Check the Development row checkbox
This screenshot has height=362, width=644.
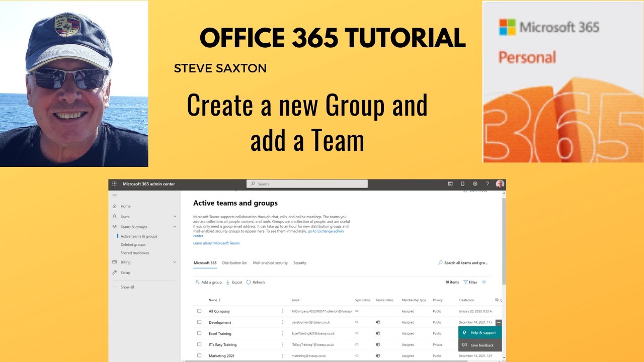(199, 322)
